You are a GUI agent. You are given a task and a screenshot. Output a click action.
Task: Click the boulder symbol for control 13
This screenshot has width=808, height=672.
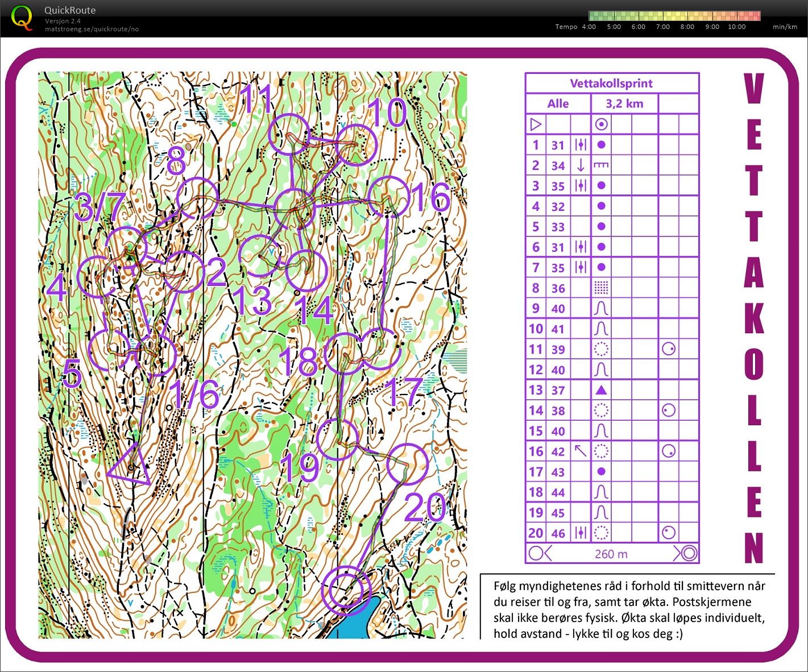[x=601, y=390]
